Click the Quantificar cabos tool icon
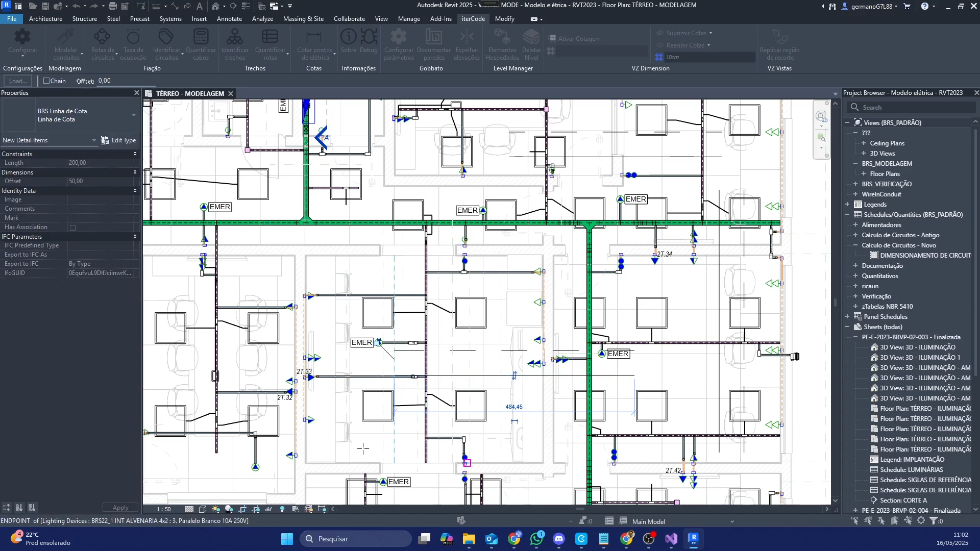Image resolution: width=980 pixels, height=551 pixels. [x=201, y=37]
